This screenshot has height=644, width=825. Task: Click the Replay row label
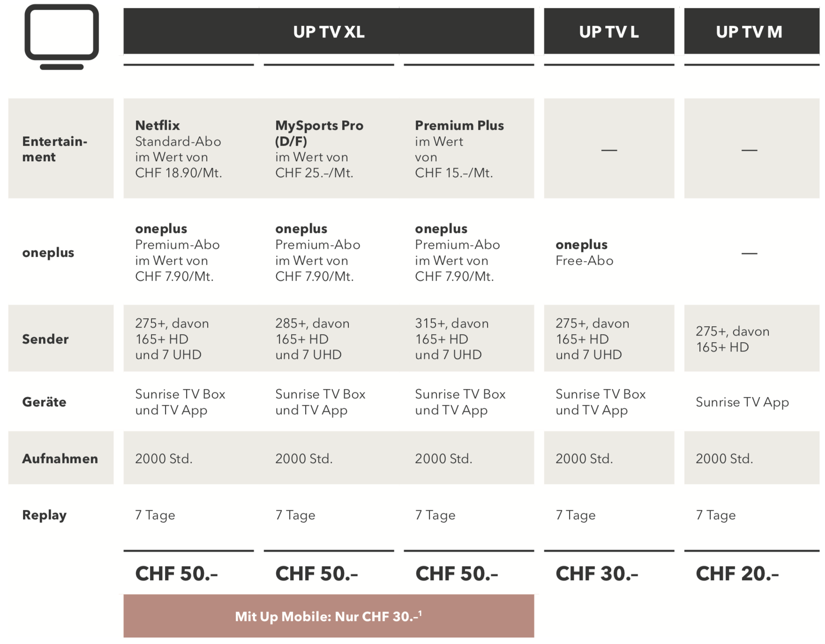[x=45, y=515]
